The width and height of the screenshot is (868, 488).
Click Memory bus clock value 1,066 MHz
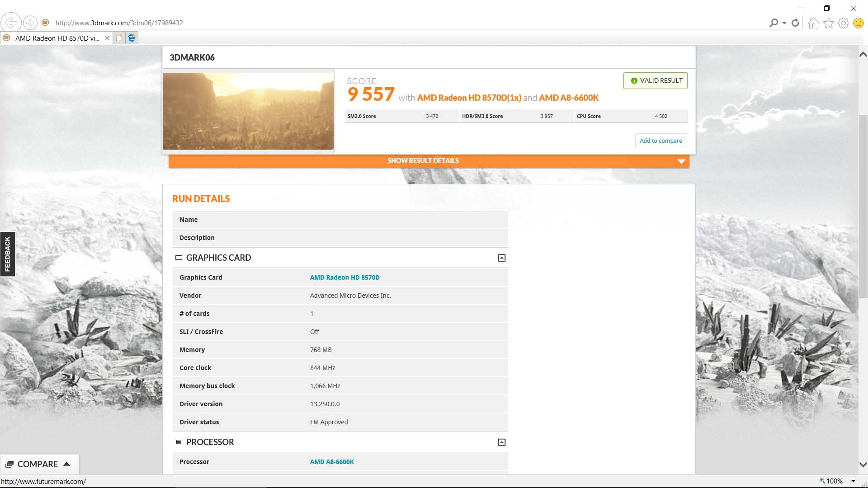tap(325, 386)
